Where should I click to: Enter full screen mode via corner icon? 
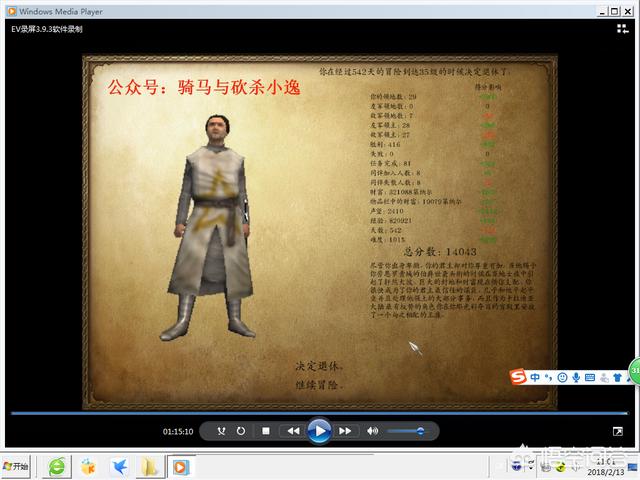[618, 431]
